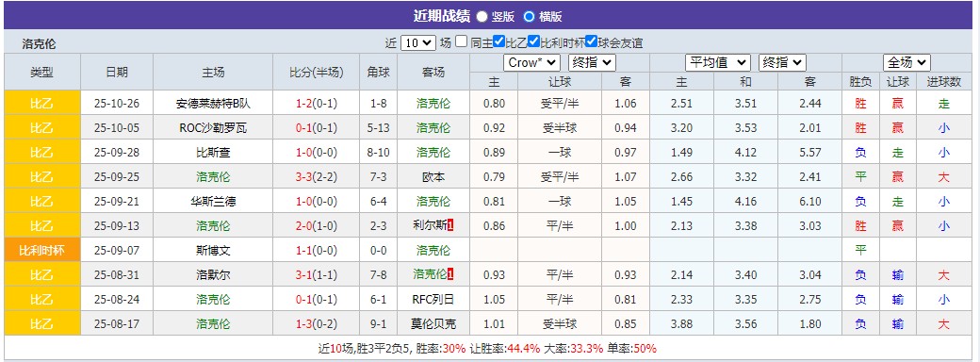Click 莫伦贝克 away team link

click(x=433, y=324)
